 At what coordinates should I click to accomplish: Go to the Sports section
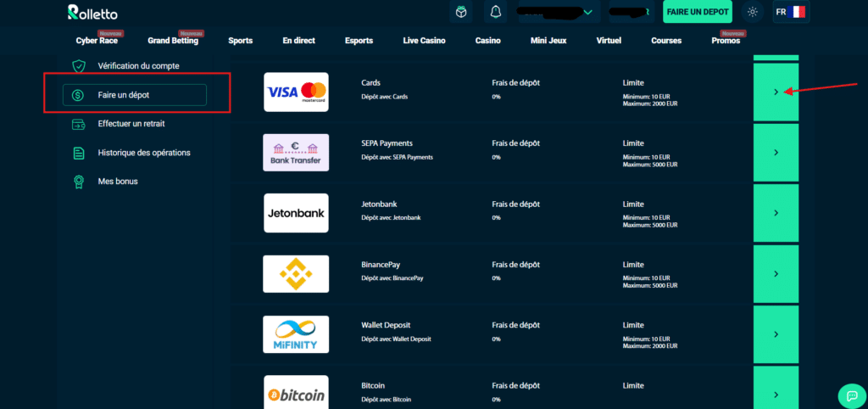click(240, 41)
